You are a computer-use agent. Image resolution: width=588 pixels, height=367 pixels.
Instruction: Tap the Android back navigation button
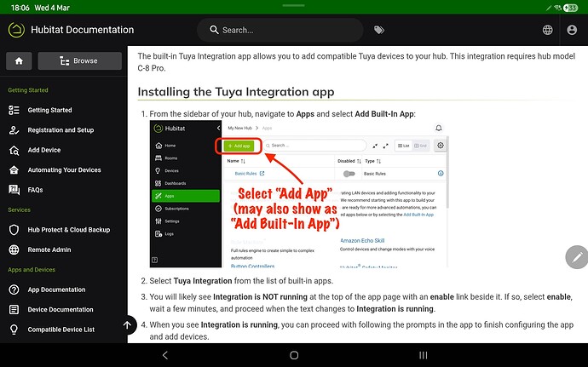coord(165,355)
